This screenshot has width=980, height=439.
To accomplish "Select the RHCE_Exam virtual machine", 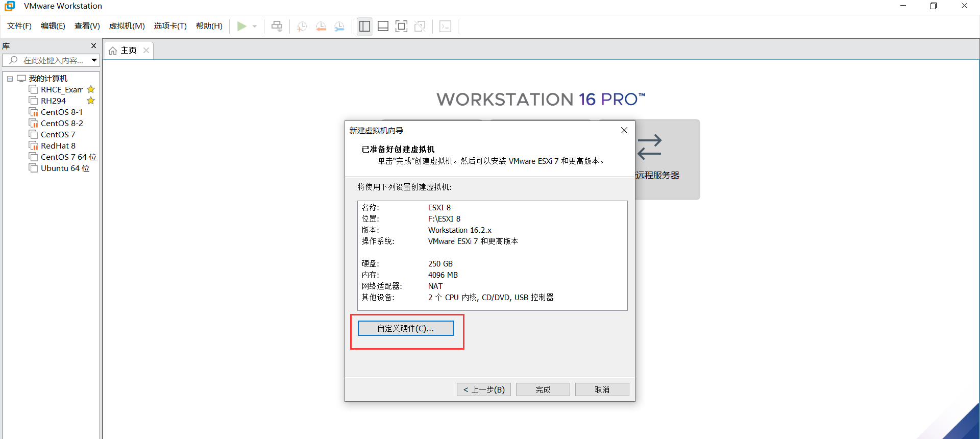I will tap(62, 90).
